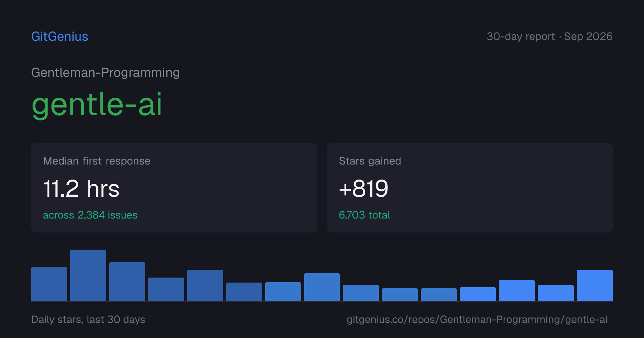The image size is (644, 338).
Task: Open the Median first response card
Action: [x=174, y=188]
